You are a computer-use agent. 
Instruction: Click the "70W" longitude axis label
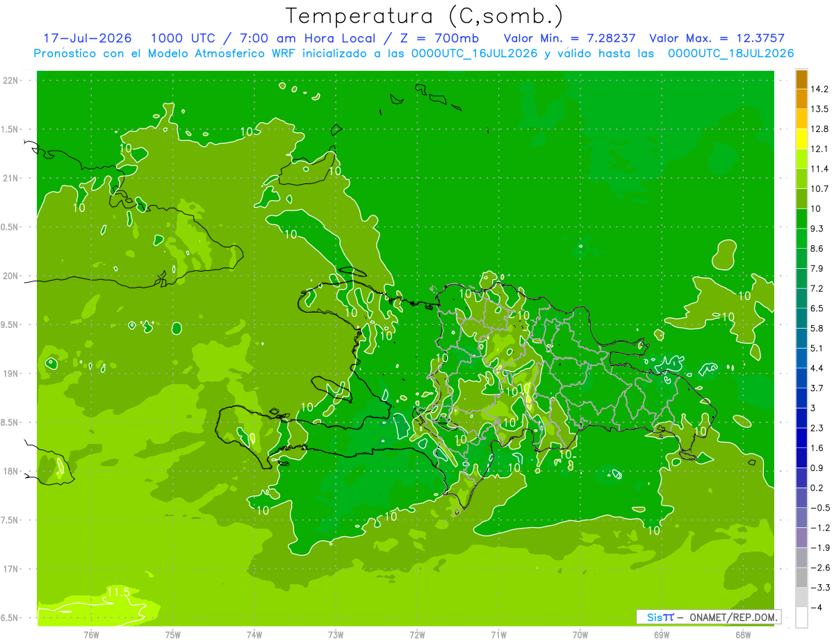coord(580,634)
